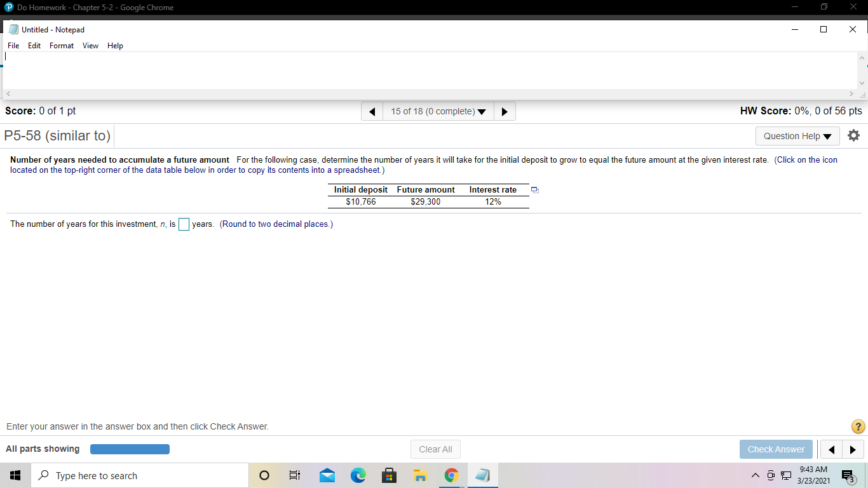Click the previous question left arrow
This screenshot has width=868, height=488.
click(x=372, y=111)
